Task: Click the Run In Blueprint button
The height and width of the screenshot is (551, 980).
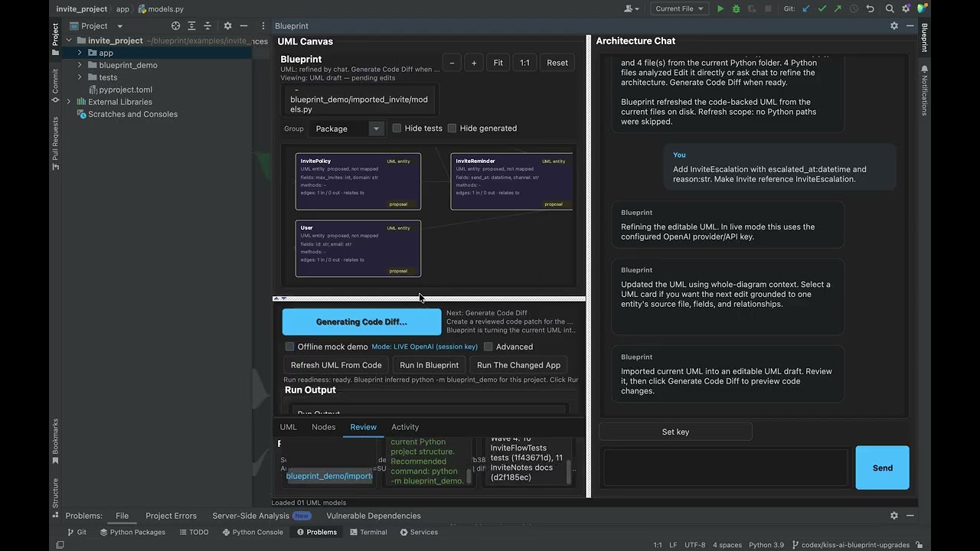Action: [x=429, y=365]
